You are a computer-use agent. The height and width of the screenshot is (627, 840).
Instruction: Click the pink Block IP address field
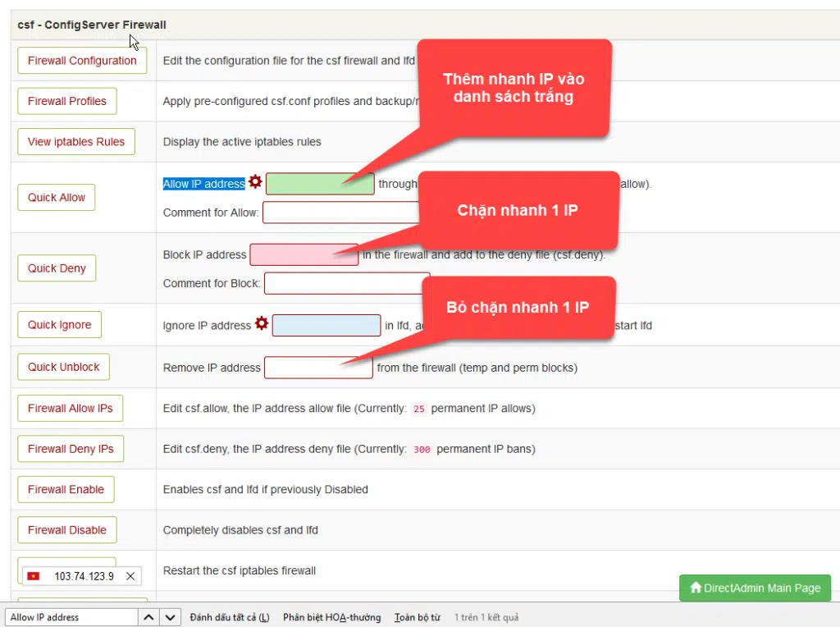pyautogui.click(x=304, y=254)
